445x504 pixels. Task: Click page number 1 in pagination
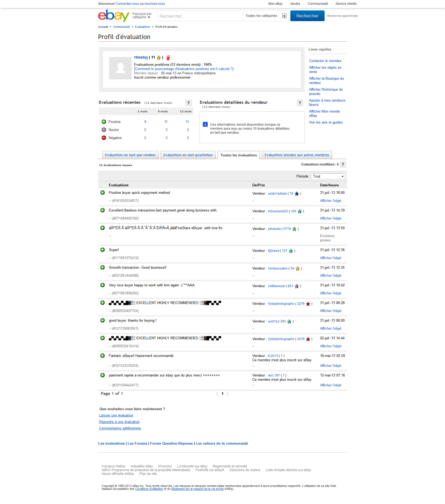click(x=222, y=394)
